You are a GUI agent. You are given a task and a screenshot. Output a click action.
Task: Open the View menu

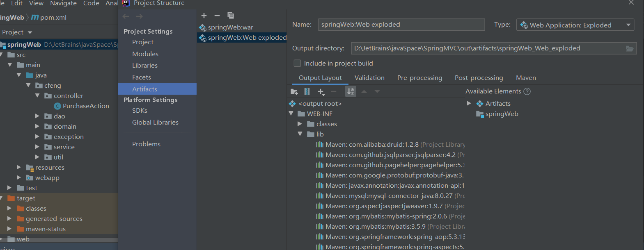pyautogui.click(x=36, y=3)
